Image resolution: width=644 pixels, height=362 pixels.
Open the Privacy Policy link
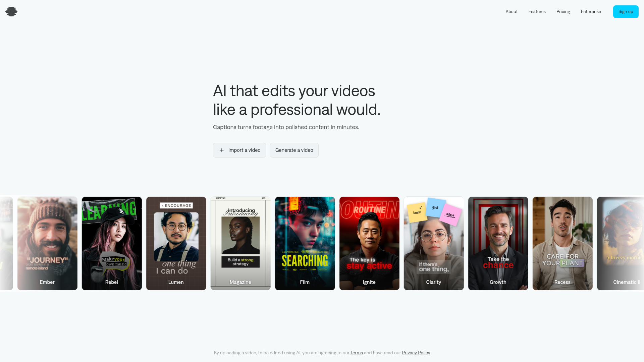click(416, 353)
